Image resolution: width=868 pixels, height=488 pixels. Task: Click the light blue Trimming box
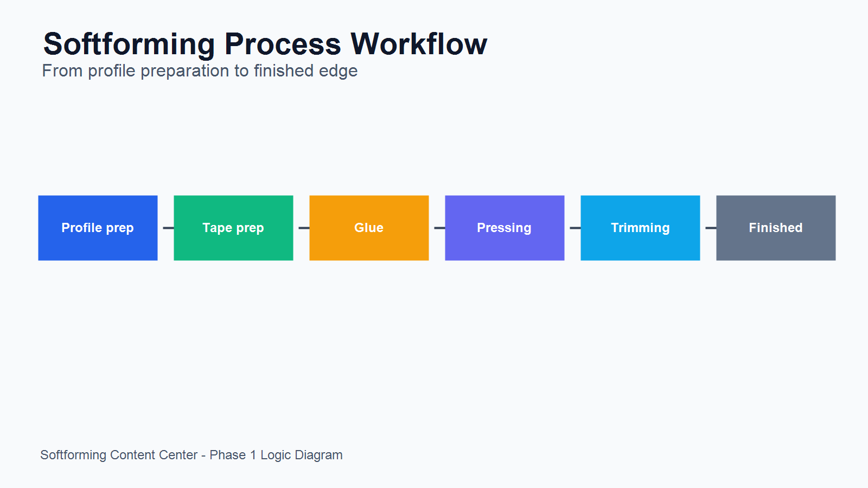coord(640,228)
